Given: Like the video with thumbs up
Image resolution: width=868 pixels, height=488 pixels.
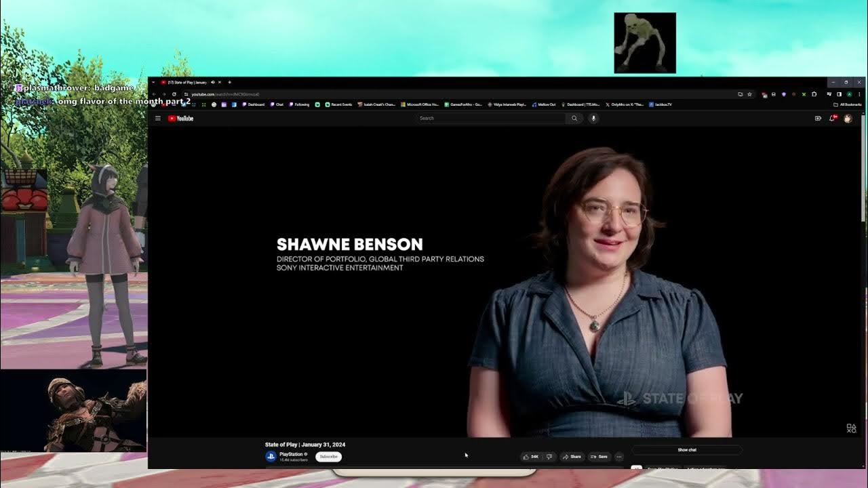Looking at the screenshot, I should coord(532,457).
